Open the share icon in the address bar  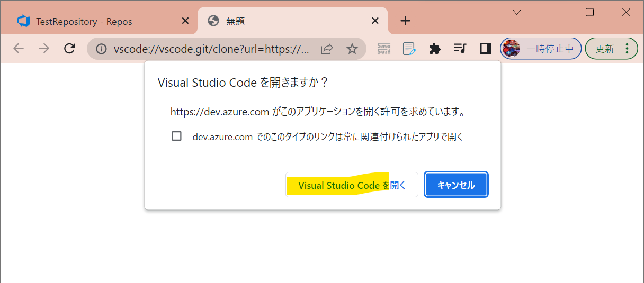[x=327, y=49]
